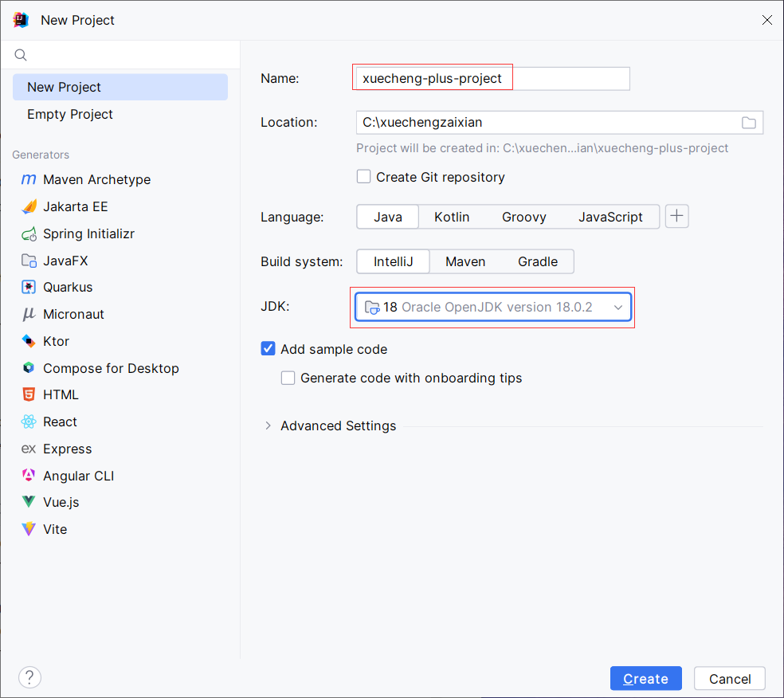Click the Compose for Desktop icon
Image resolution: width=784 pixels, height=698 pixels.
pos(29,368)
